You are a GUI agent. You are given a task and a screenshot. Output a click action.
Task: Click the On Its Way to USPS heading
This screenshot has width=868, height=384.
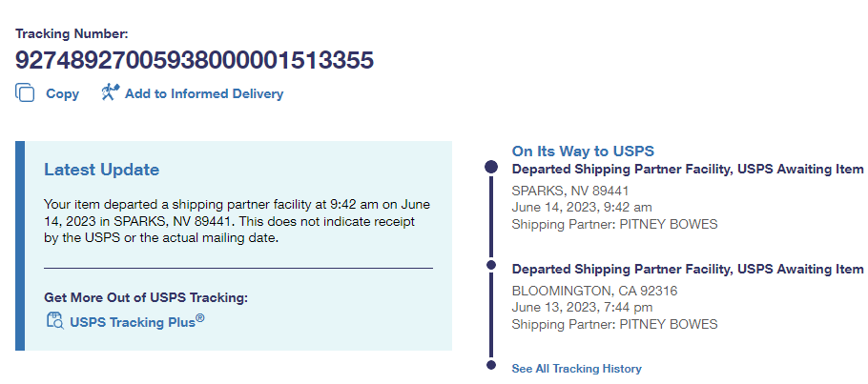coord(582,151)
